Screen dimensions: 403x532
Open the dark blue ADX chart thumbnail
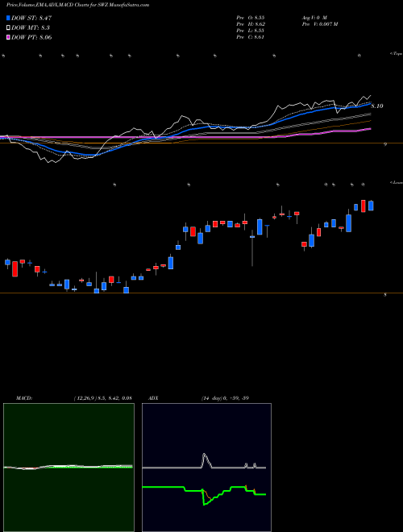point(206,468)
